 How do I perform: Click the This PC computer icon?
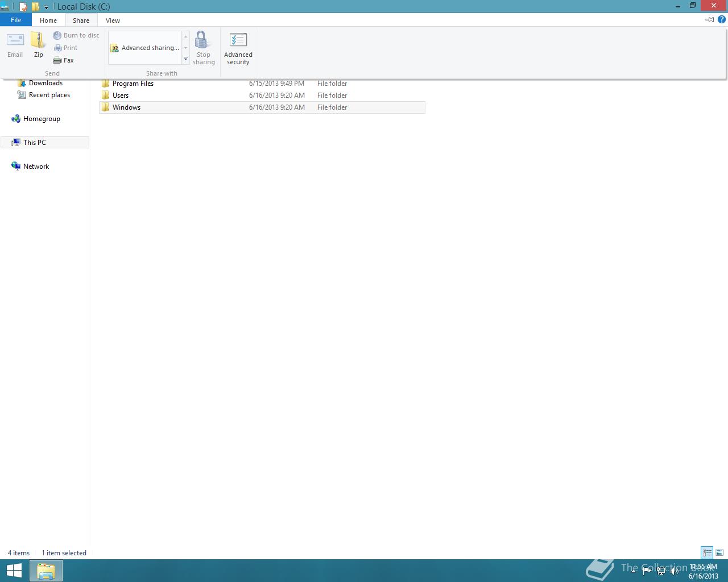[x=16, y=143]
